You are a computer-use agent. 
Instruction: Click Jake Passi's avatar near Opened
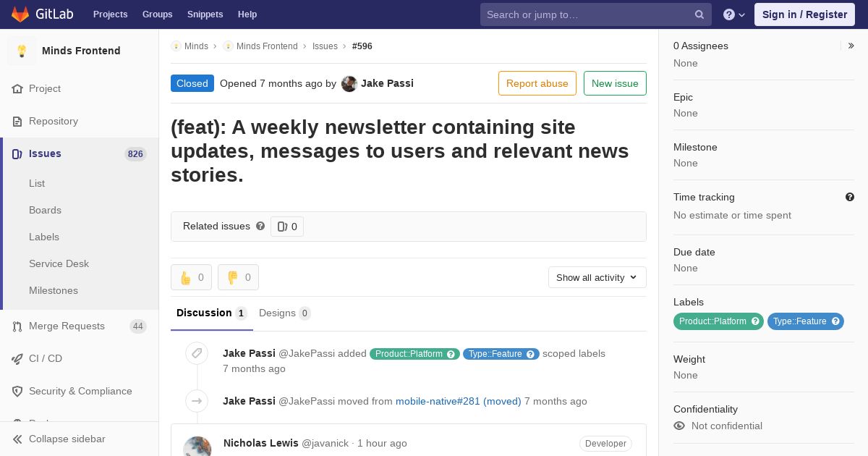(x=349, y=83)
